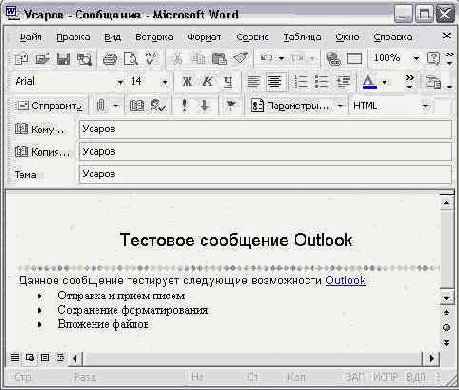Image resolution: width=459 pixels, height=390 pixels.
Task: Switch to web layout view
Action: click(x=30, y=358)
